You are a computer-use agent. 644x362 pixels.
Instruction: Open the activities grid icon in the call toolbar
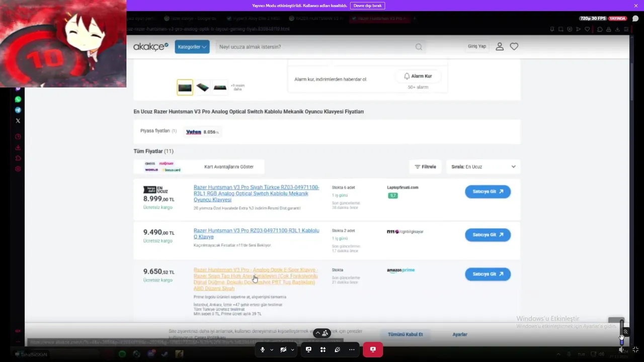coord(323,349)
